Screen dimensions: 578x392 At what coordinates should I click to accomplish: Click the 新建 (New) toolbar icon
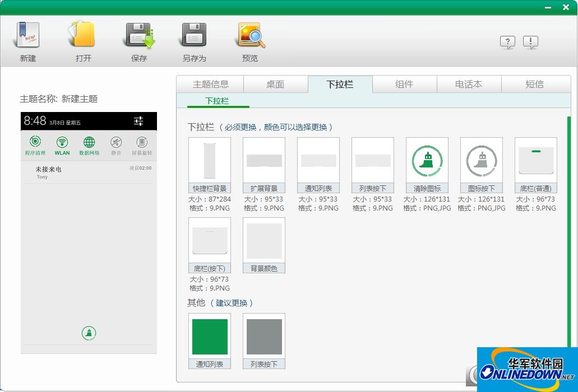click(x=27, y=35)
